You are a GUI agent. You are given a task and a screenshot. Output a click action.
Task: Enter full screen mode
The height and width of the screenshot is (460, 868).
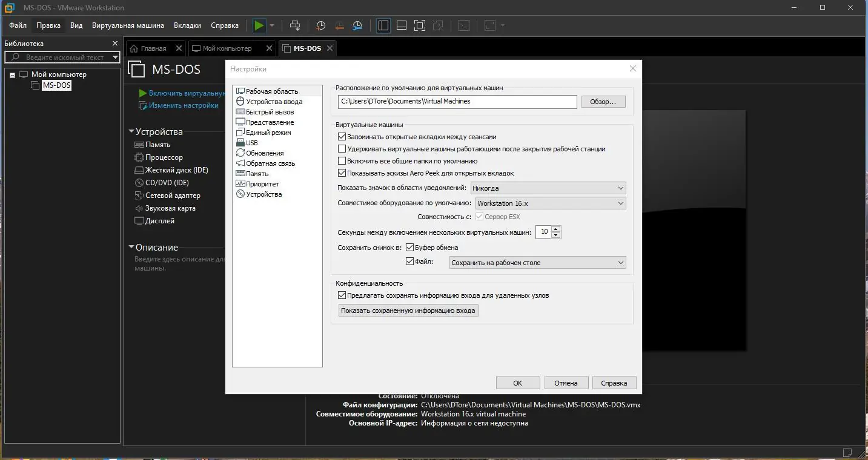[x=420, y=25]
